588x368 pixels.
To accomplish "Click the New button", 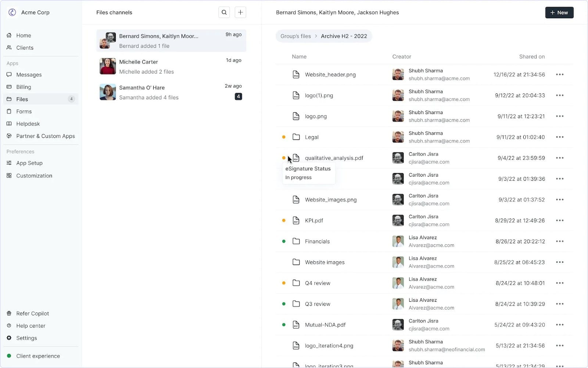I will (x=559, y=12).
